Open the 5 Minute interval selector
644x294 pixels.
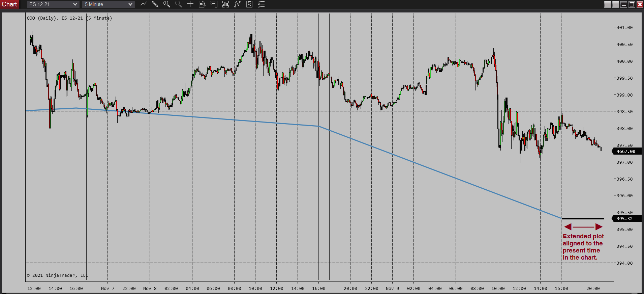pos(109,4)
